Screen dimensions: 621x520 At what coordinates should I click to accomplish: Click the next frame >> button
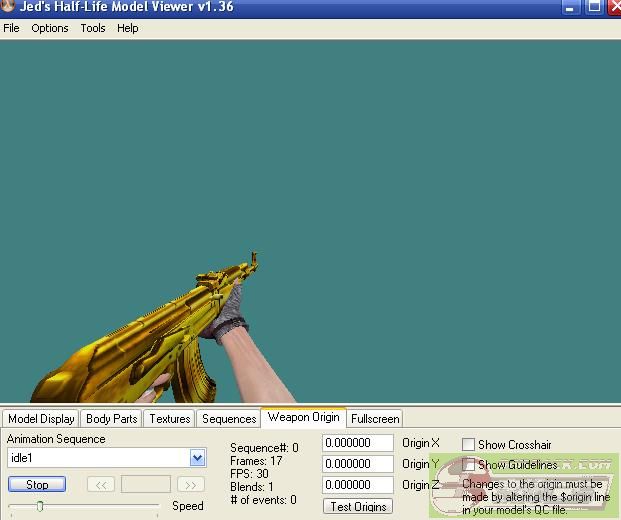tap(190, 485)
